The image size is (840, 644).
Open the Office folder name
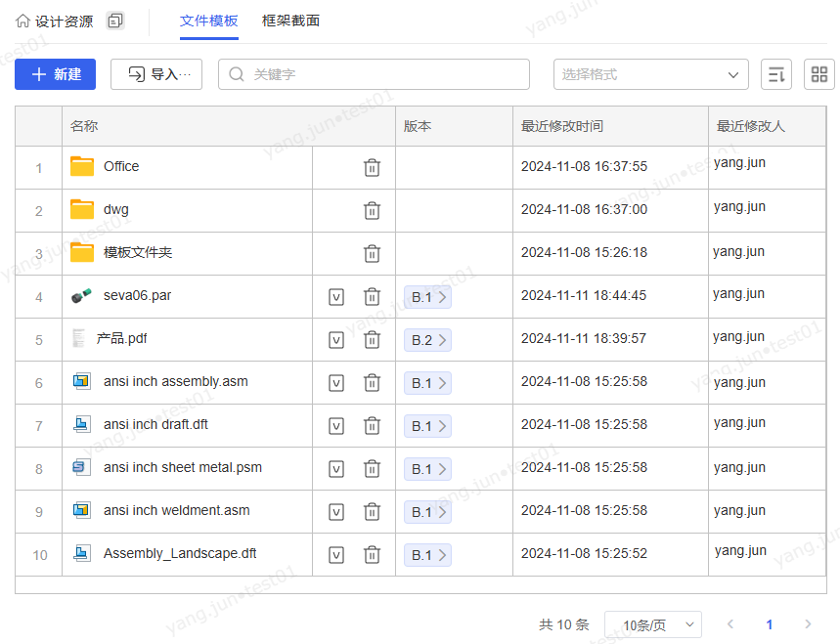point(121,166)
